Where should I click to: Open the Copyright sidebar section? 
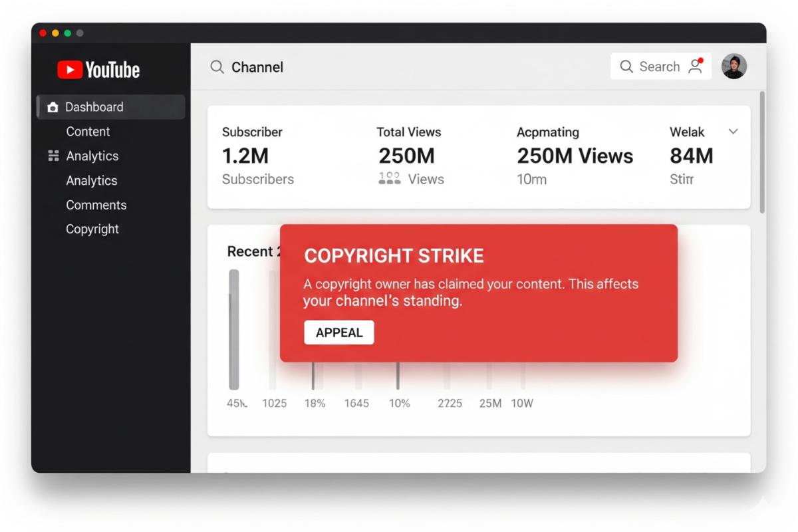[92, 229]
